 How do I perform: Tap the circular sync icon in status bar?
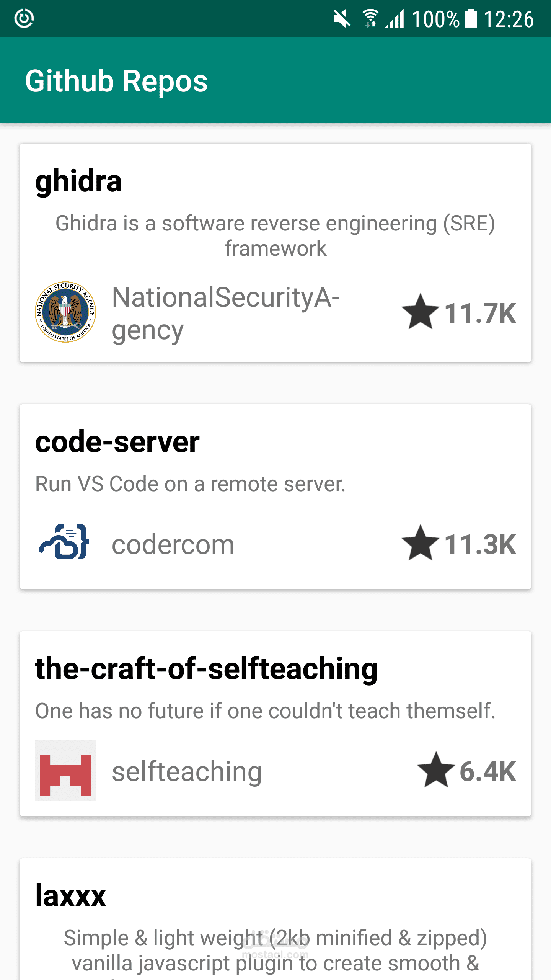(x=24, y=18)
